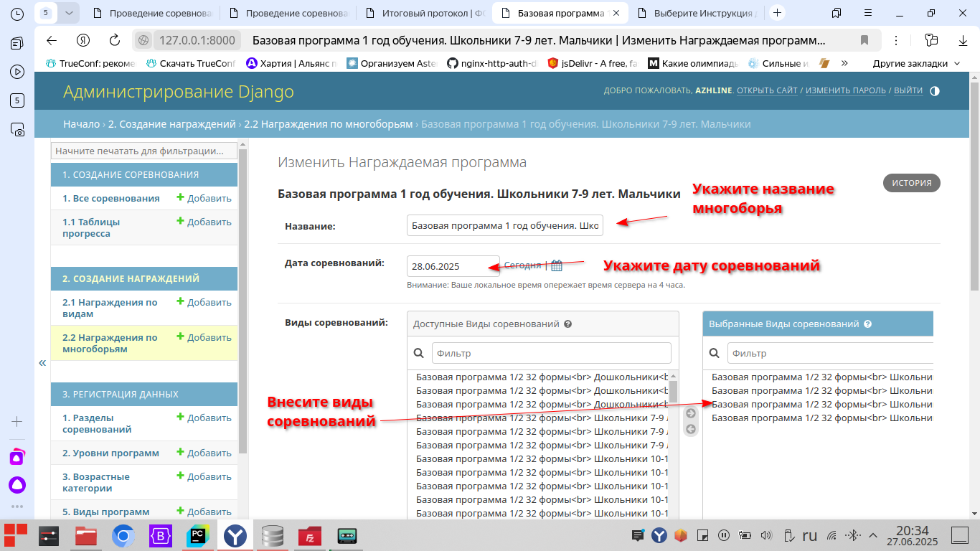The image size is (980, 551).
Task: Click the Название text input field
Action: [x=505, y=226]
